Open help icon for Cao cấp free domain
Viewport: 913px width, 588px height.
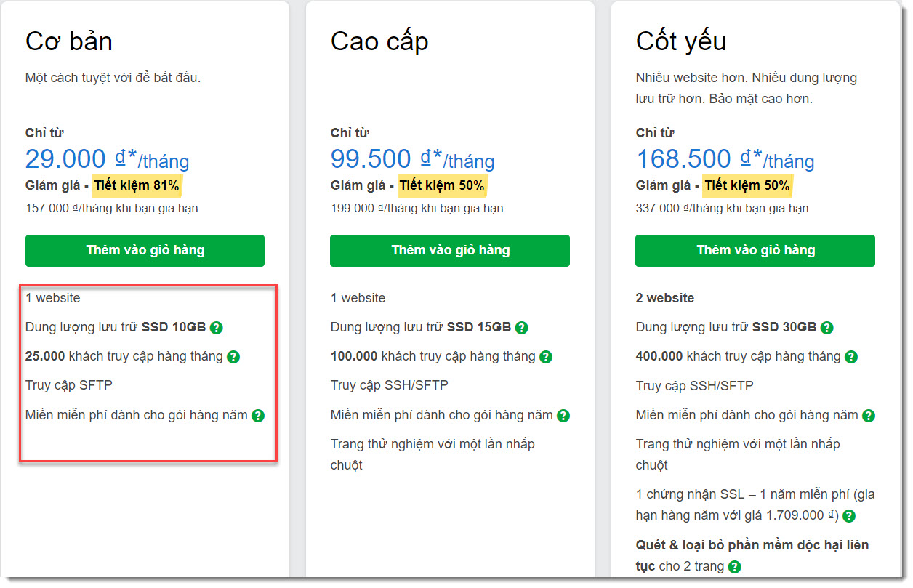click(x=563, y=416)
